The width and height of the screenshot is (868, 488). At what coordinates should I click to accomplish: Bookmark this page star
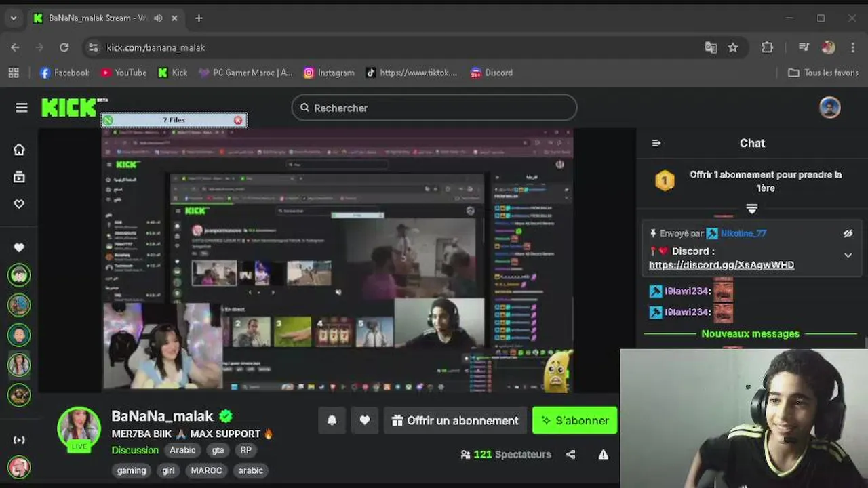[x=733, y=47]
